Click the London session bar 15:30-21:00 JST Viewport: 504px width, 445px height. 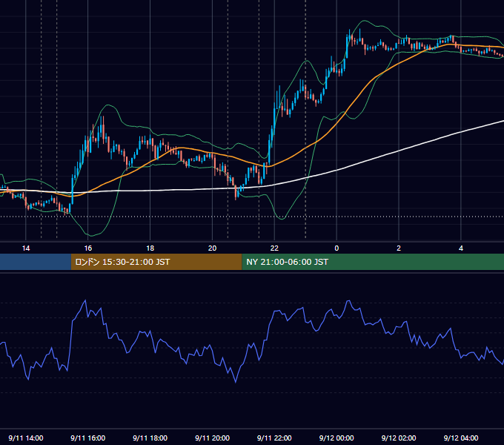coord(156,262)
